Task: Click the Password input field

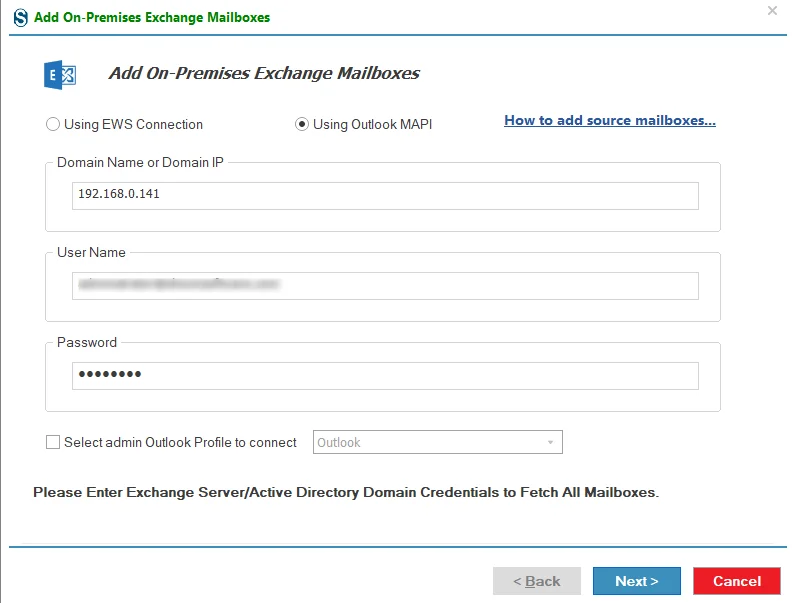Action: (385, 375)
